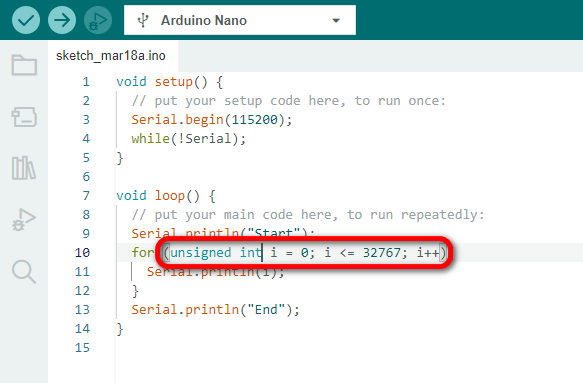Click the 'put your setup code here' comment
Viewport: 583px width, 383px height.
coord(289,101)
